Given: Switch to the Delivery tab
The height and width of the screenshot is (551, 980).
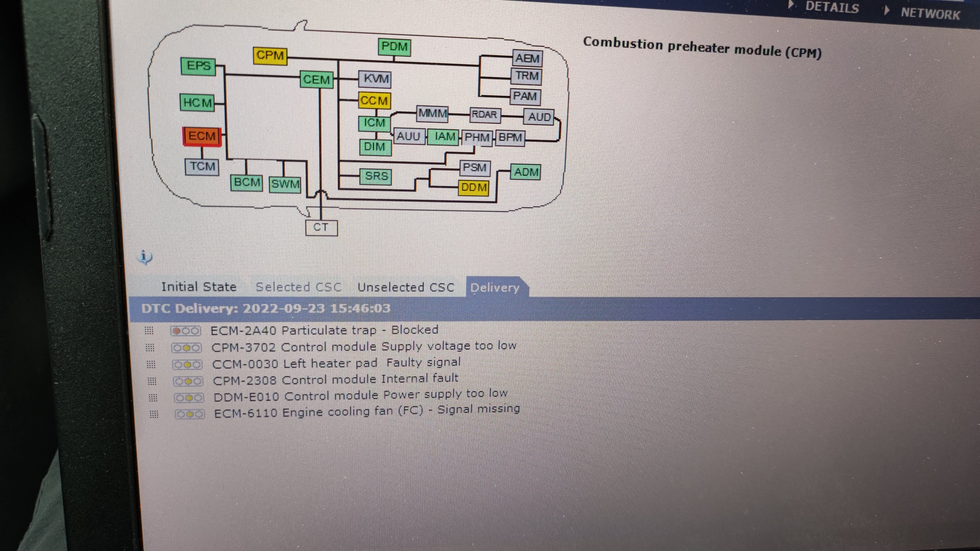Looking at the screenshot, I should click(495, 288).
